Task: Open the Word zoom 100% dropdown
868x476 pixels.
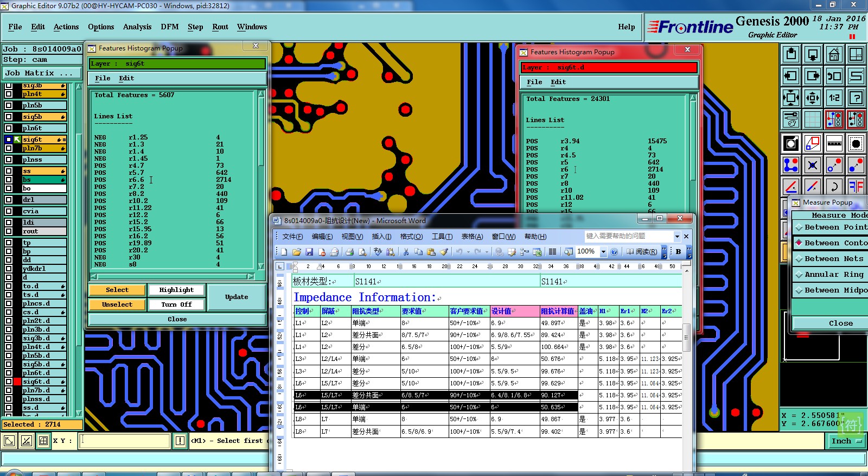Action: 603,252
